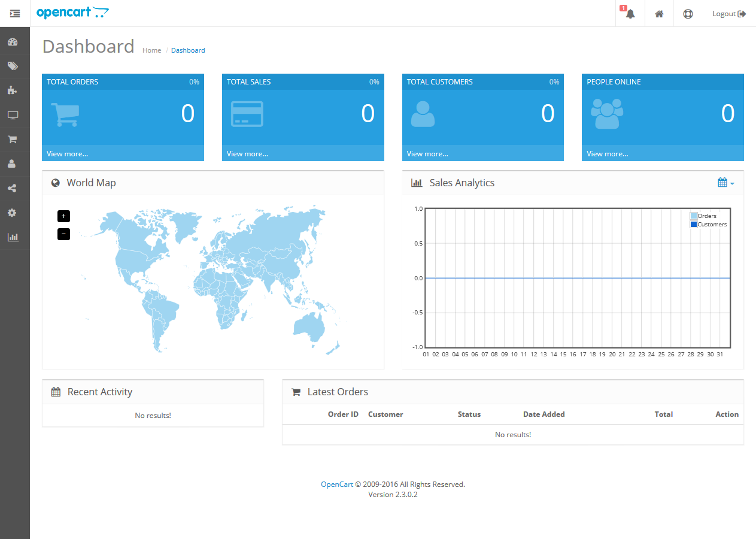
Task: Open System gear icon in sidebar
Action: pos(13,213)
